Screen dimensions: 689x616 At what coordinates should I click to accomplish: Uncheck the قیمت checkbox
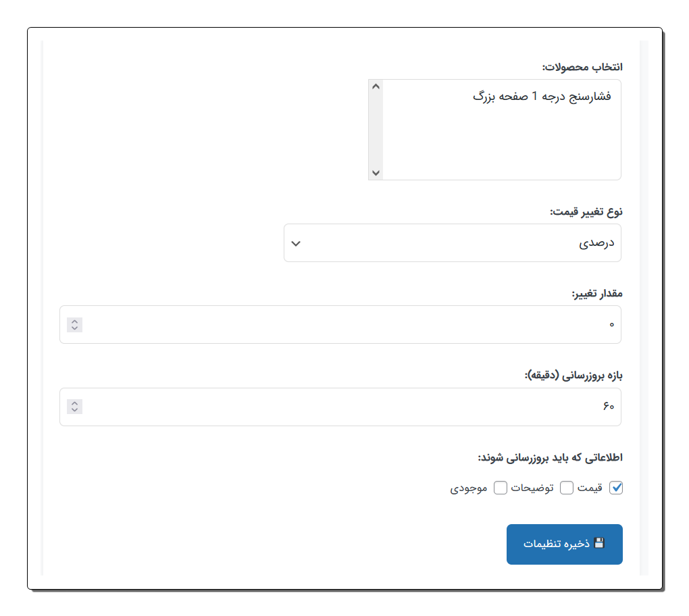615,488
